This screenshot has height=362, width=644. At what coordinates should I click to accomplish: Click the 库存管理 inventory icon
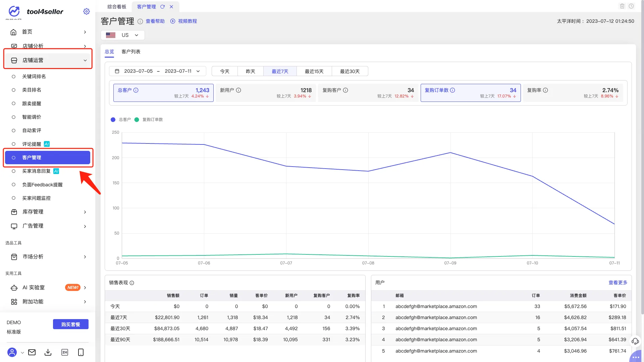(14, 212)
